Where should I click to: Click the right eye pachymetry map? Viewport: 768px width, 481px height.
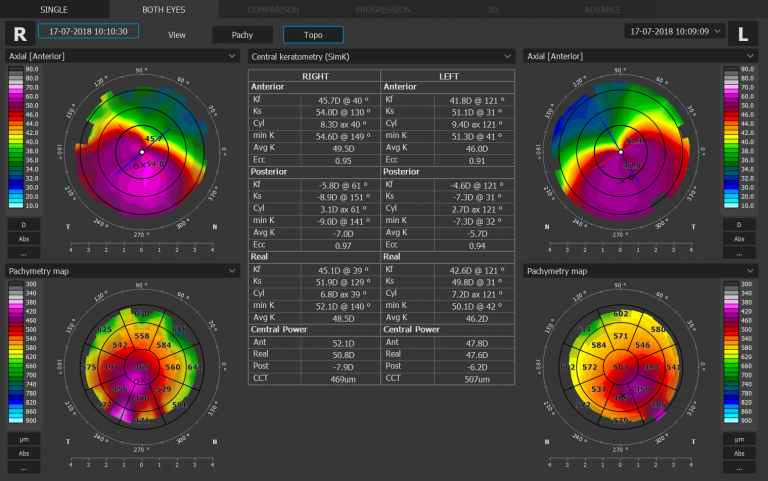(142, 367)
